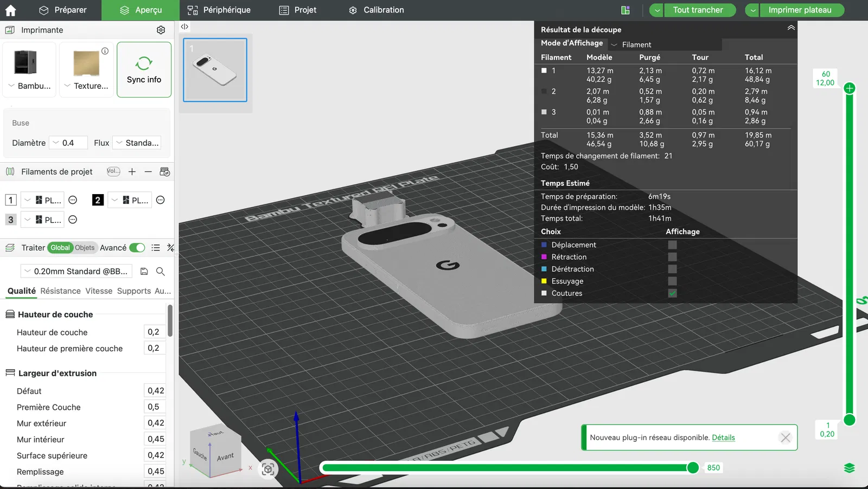Switch to the Projet tab

(x=297, y=10)
